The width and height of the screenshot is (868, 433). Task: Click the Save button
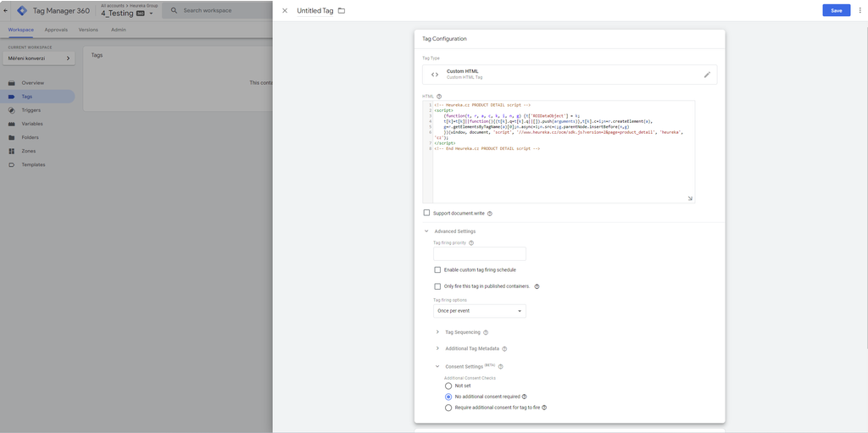(837, 10)
